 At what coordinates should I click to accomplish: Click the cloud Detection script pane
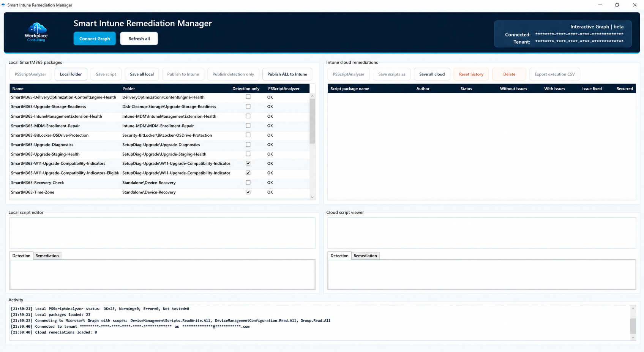tap(481, 275)
